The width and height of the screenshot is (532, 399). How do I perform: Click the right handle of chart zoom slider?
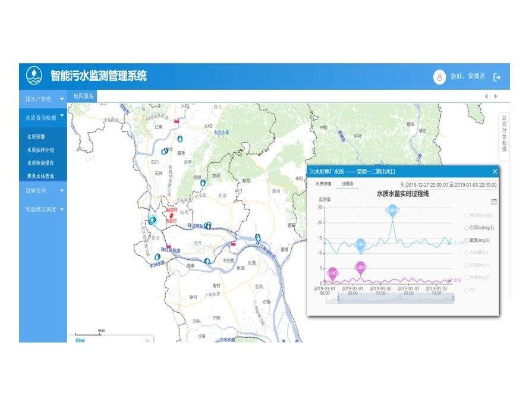pyautogui.click(x=454, y=299)
